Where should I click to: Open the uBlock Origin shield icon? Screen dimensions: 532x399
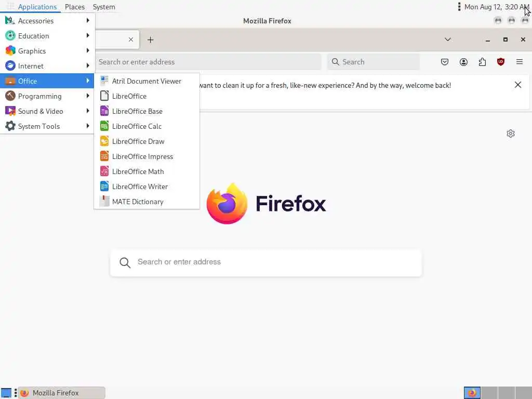tap(500, 62)
